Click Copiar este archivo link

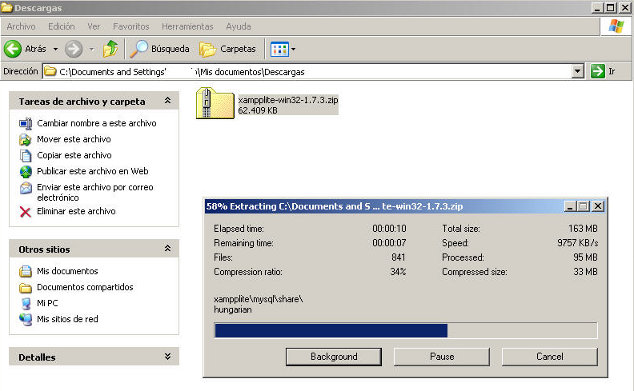[x=74, y=155]
